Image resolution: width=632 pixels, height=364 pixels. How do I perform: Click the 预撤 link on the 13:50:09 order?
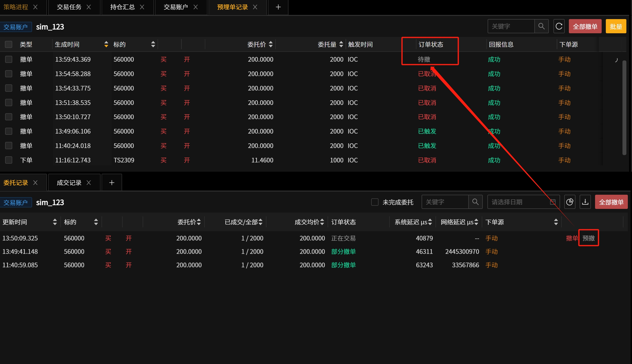coord(588,238)
